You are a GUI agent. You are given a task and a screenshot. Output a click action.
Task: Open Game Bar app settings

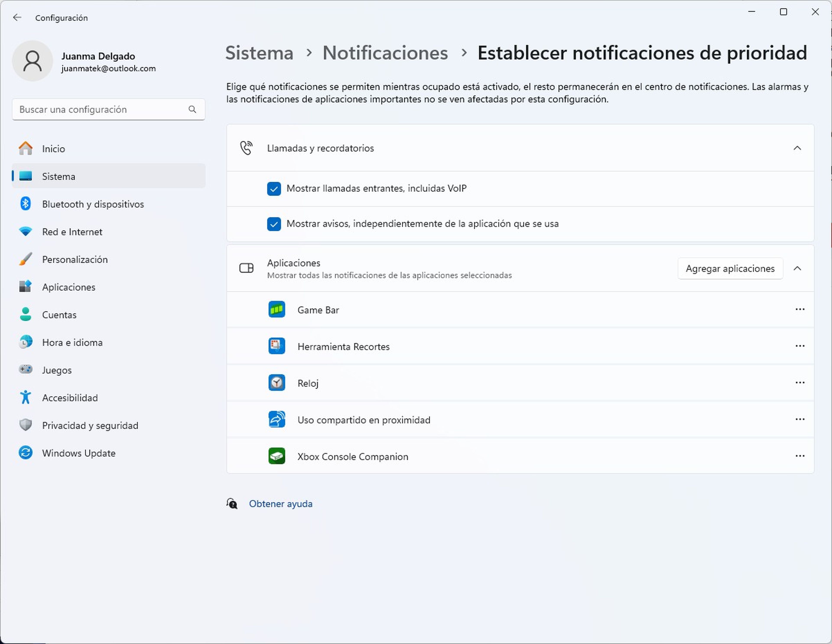(799, 309)
